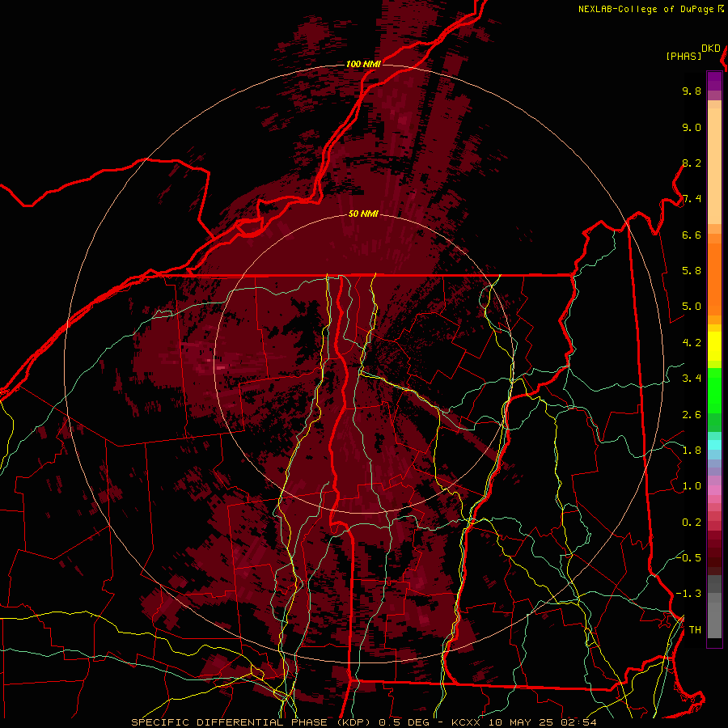Click the TH threshold label in the legend
This screenshot has height=728, width=728.
695,629
